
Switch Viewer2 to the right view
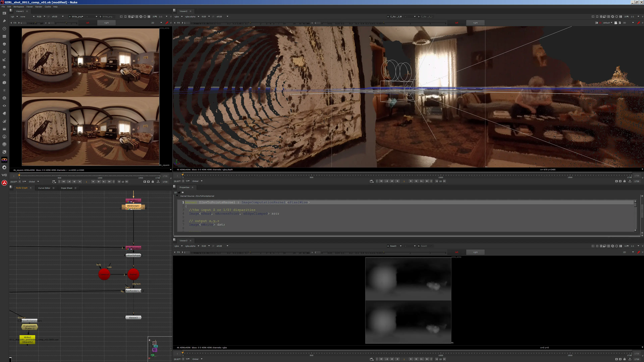click(475, 23)
